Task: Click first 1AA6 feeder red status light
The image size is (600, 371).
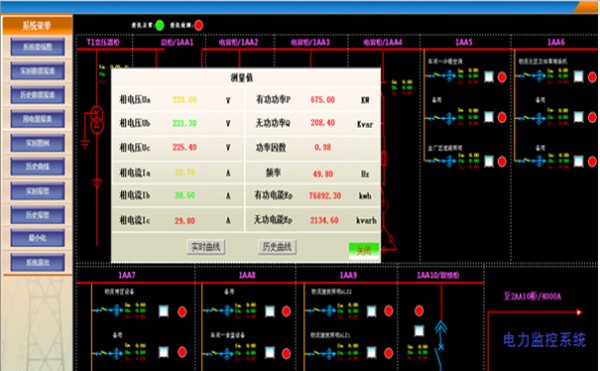Action: click(592, 77)
